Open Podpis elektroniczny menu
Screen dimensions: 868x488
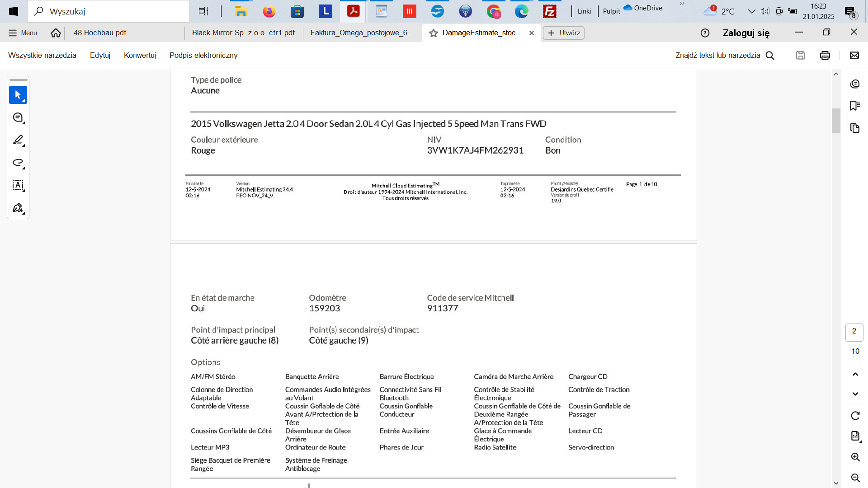point(203,55)
